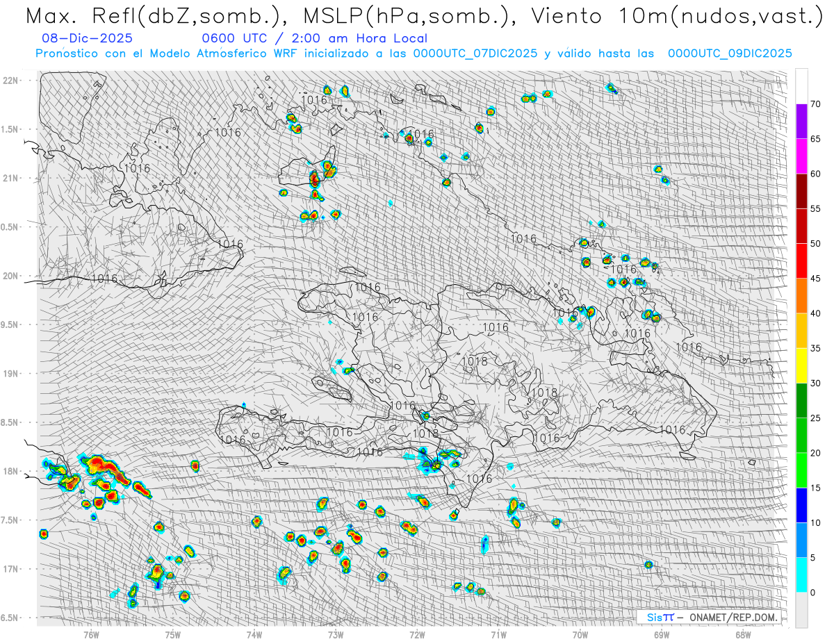Click the colorbar tick label "45"

pyautogui.click(x=815, y=279)
